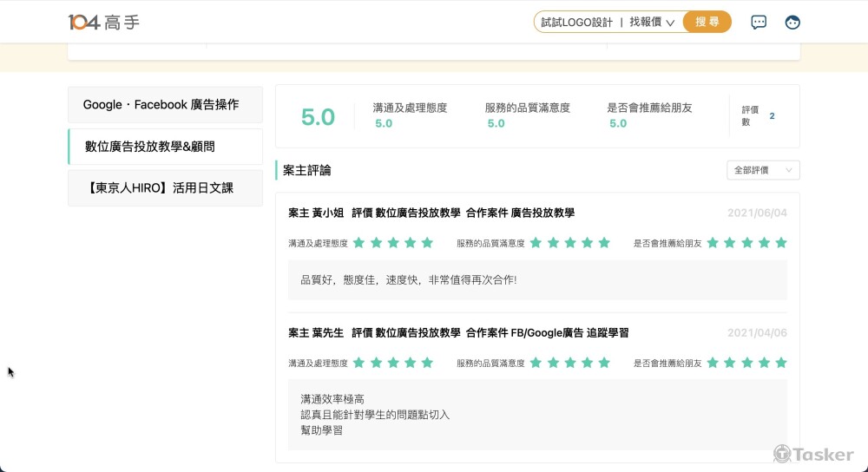The width and height of the screenshot is (868, 472).
Task: Open the chat messages icon
Action: (x=759, y=23)
